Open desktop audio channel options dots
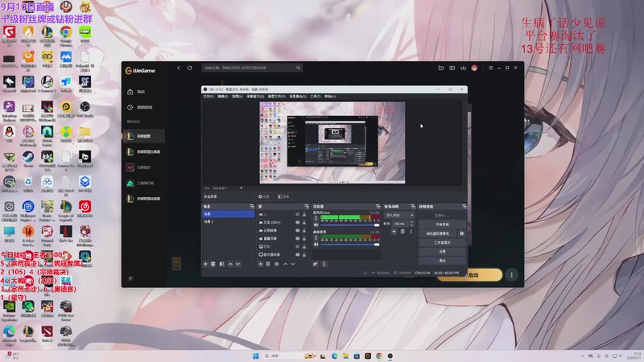The width and height of the screenshot is (644, 362). (x=316, y=237)
